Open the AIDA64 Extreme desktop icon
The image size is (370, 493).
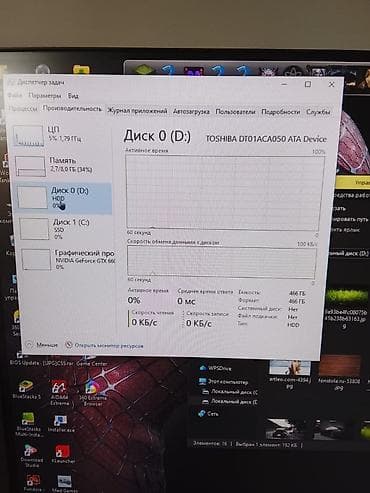[59, 393]
